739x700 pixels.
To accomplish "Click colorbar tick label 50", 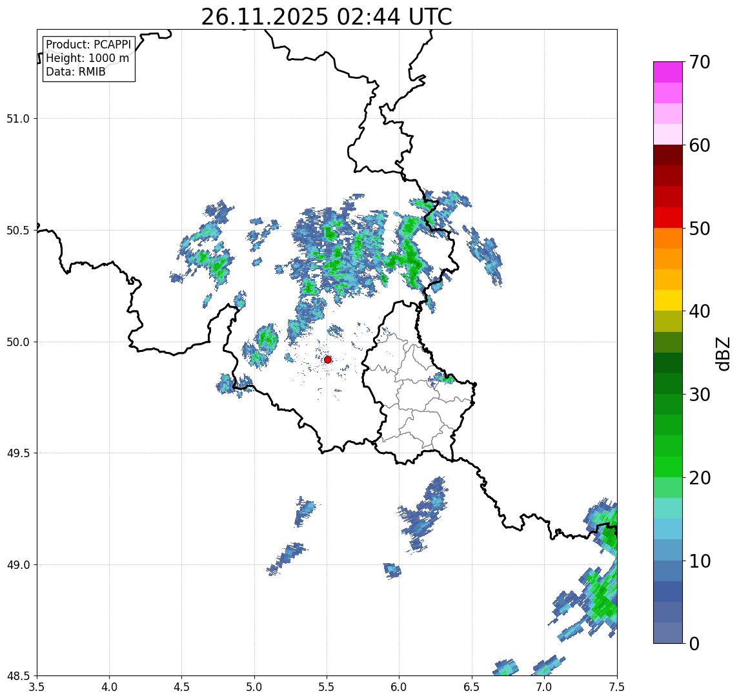I will click(x=700, y=229).
